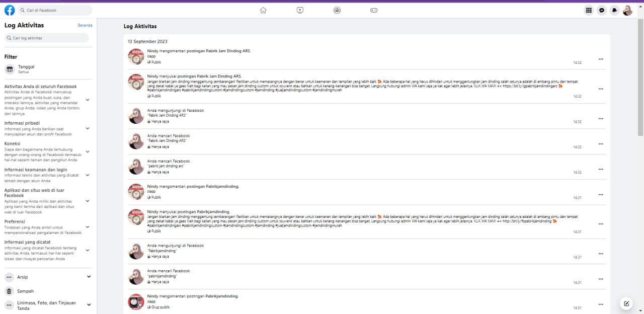Go to the Home feed icon
644x314 pixels.
pos(263,10)
